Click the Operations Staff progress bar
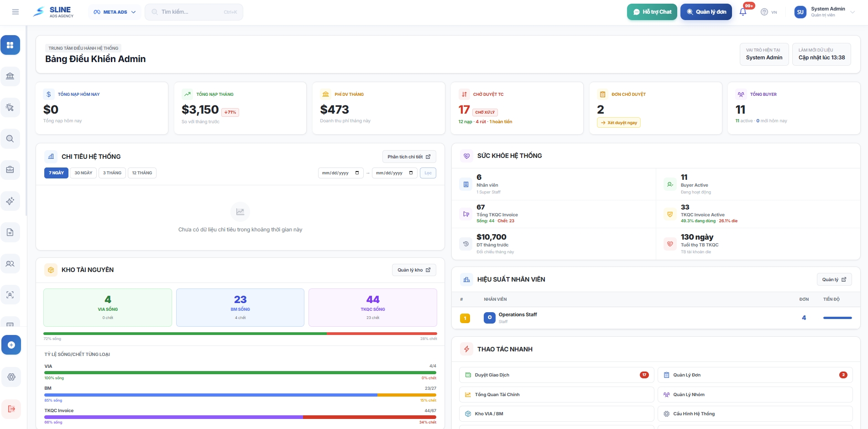868x429 pixels. [837, 318]
